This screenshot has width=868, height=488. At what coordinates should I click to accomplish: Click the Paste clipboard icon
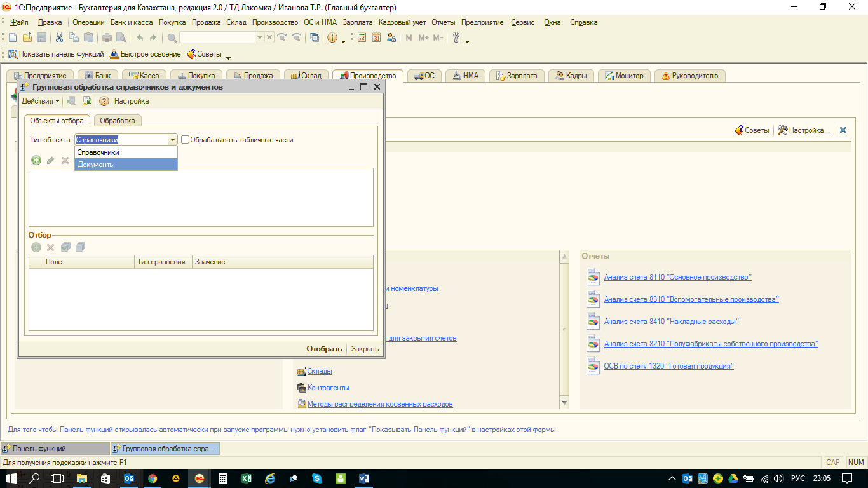[89, 37]
